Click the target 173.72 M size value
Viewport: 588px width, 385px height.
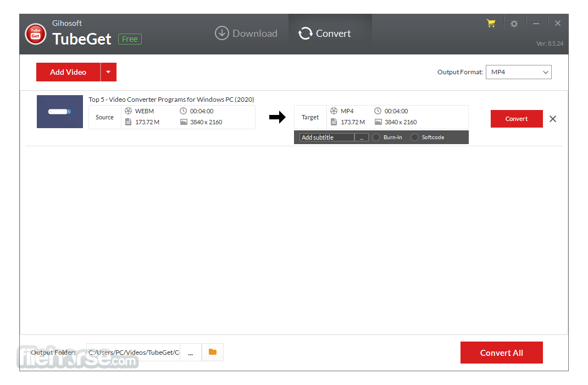pos(353,122)
